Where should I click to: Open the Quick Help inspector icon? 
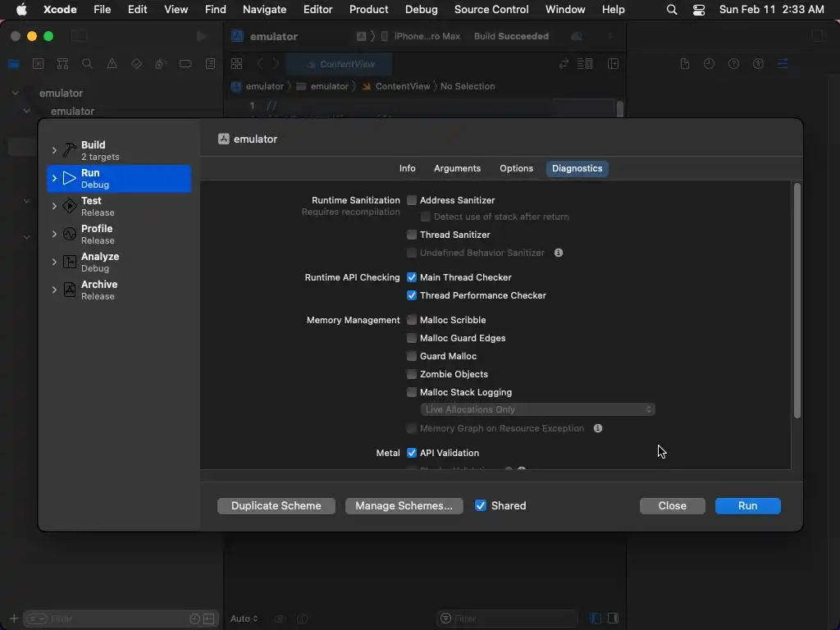733,64
